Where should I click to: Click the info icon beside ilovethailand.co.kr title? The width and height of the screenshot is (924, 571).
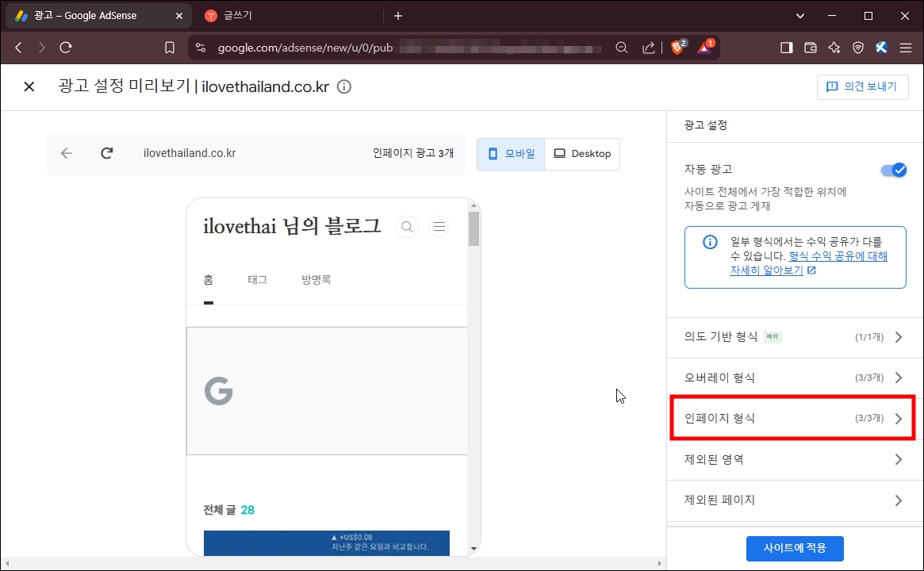pos(343,86)
